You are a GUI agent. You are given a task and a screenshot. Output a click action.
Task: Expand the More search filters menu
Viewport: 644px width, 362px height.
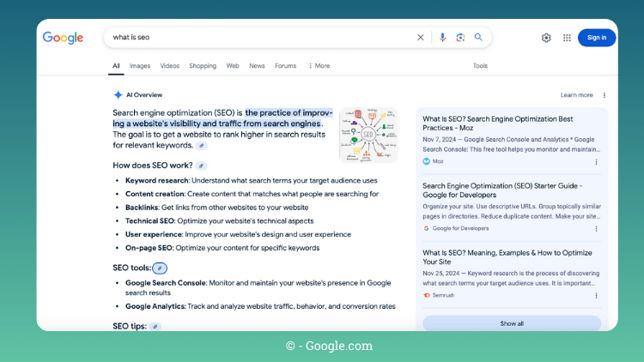pyautogui.click(x=319, y=66)
